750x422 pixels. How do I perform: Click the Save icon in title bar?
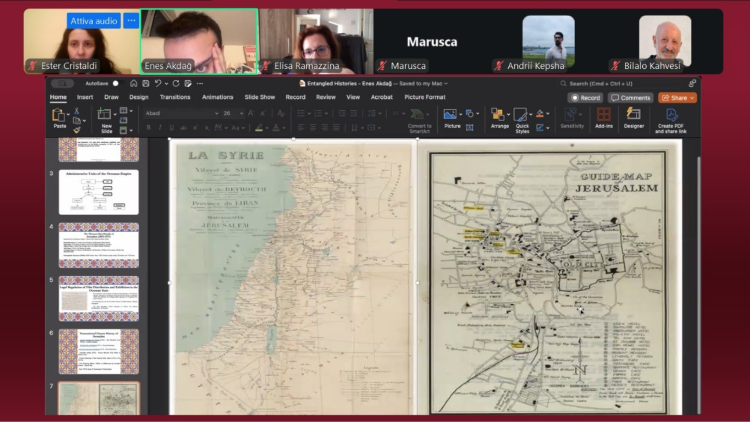pyautogui.click(x=144, y=84)
